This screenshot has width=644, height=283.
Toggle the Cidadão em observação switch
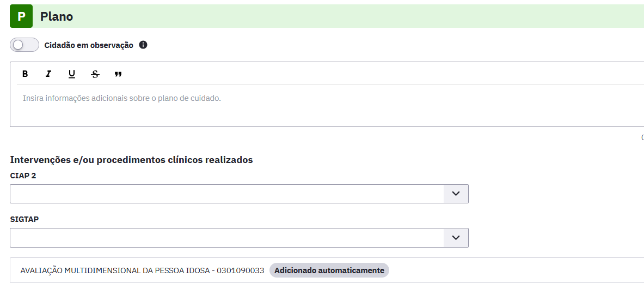click(x=24, y=45)
